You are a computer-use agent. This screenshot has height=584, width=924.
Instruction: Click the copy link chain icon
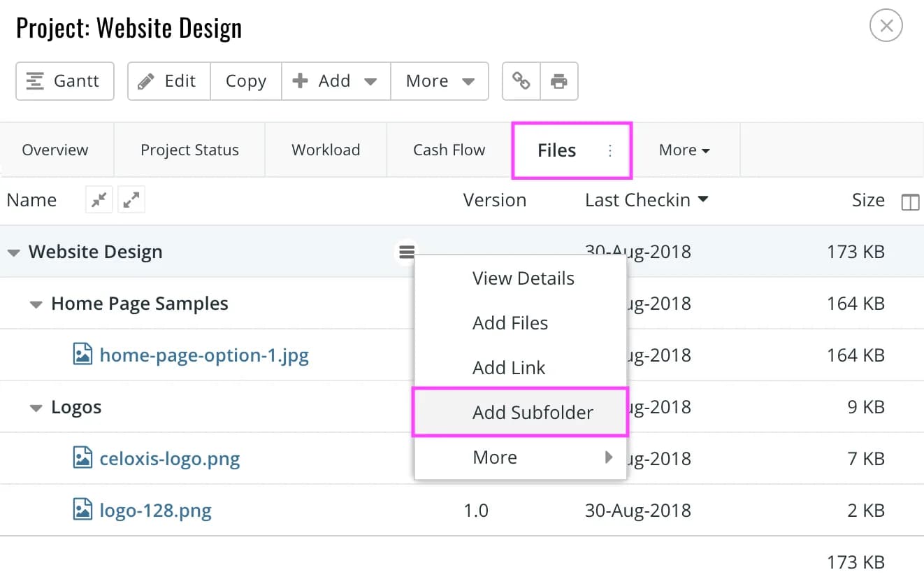[x=521, y=81]
